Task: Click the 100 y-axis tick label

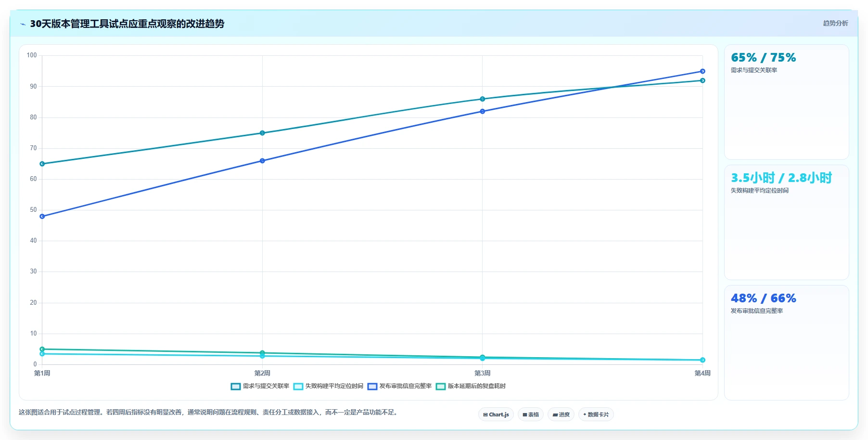Action: coord(32,55)
